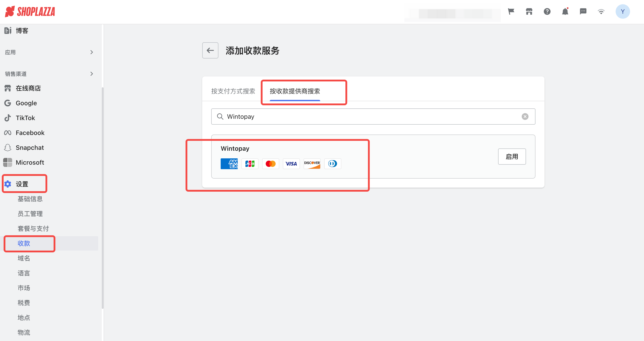The image size is (644, 341).
Task: Expand the 销售渠道 section chevron
Action: [91, 74]
